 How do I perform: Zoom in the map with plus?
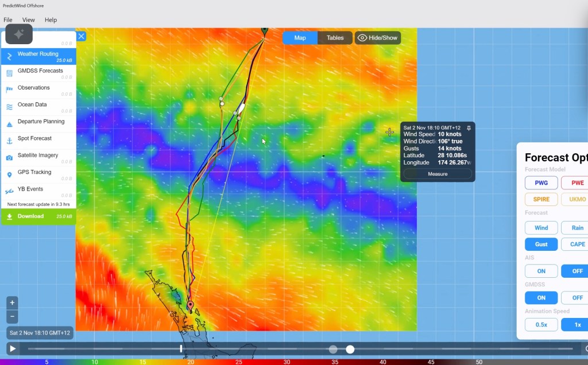pos(13,302)
